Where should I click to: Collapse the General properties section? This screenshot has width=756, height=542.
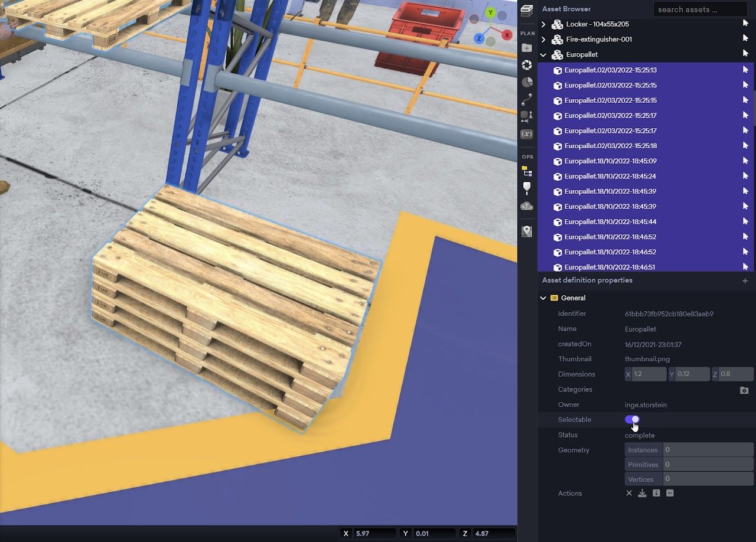pyautogui.click(x=543, y=298)
